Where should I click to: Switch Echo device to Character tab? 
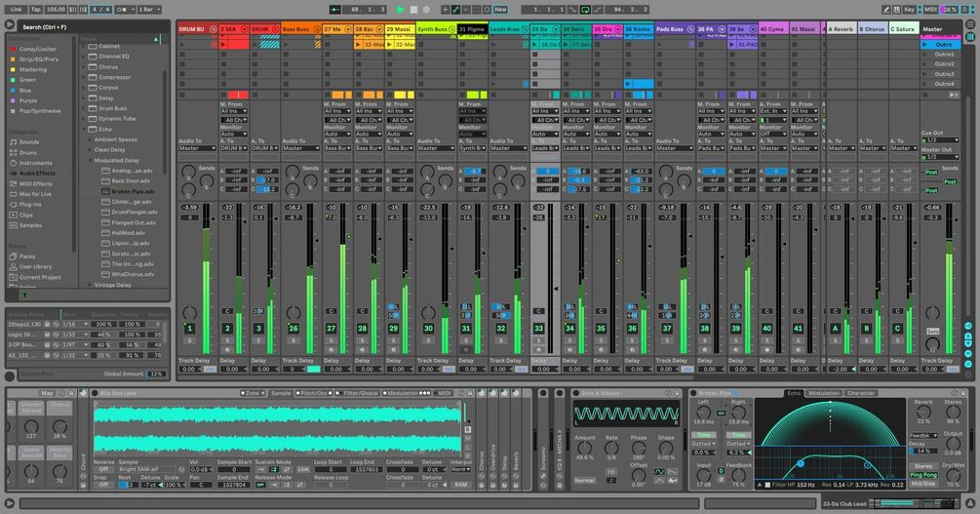click(861, 393)
